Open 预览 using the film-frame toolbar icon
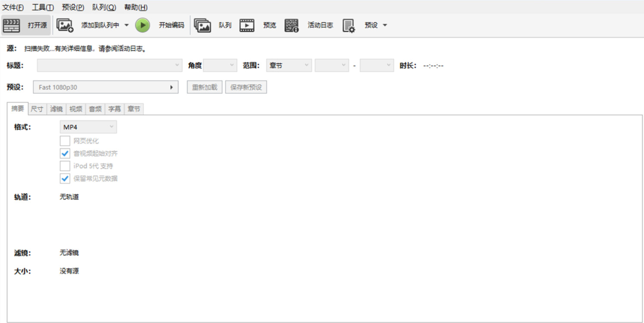The image size is (644, 323). (247, 25)
